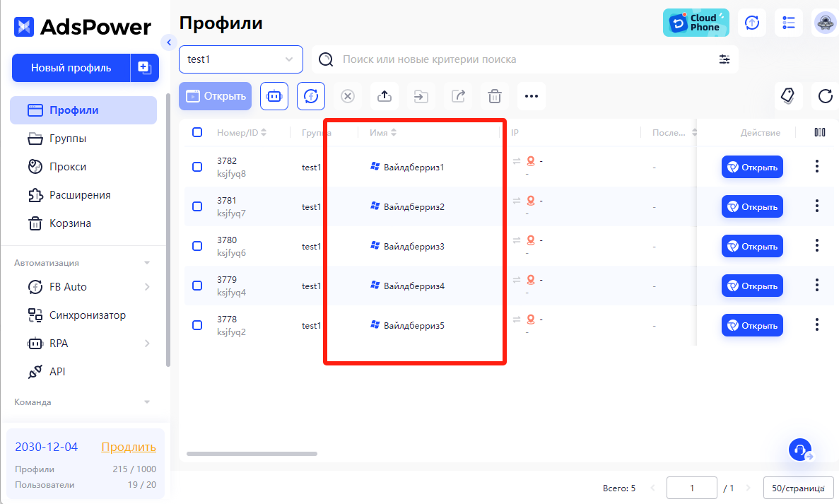
Task: Open more options for profile 3780
Action: 816,245
